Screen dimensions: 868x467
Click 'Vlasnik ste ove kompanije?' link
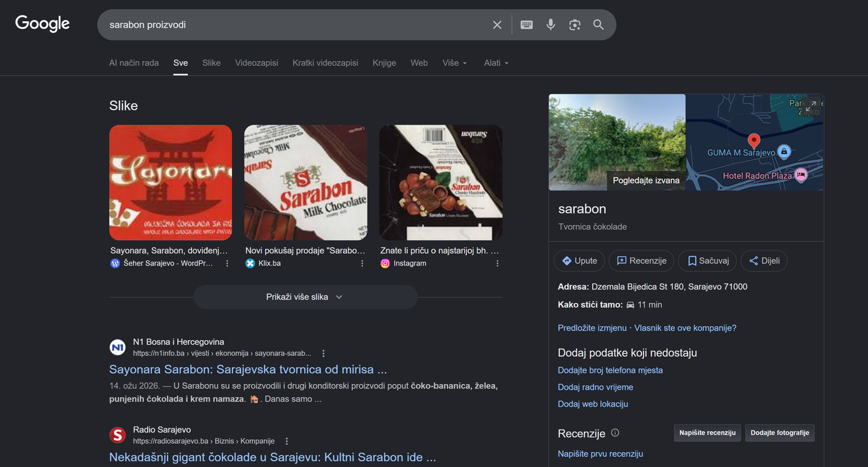[685, 328]
